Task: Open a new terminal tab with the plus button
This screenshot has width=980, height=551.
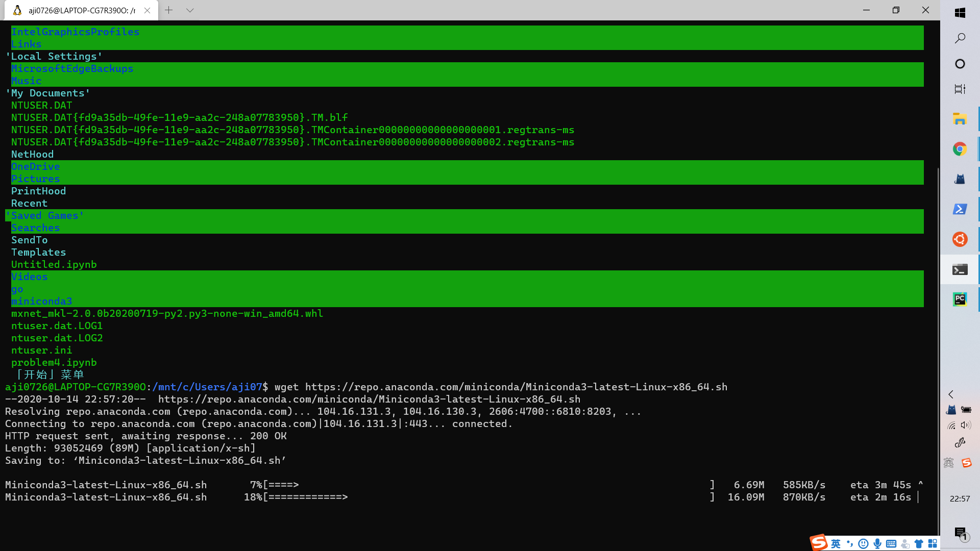Action: point(169,10)
